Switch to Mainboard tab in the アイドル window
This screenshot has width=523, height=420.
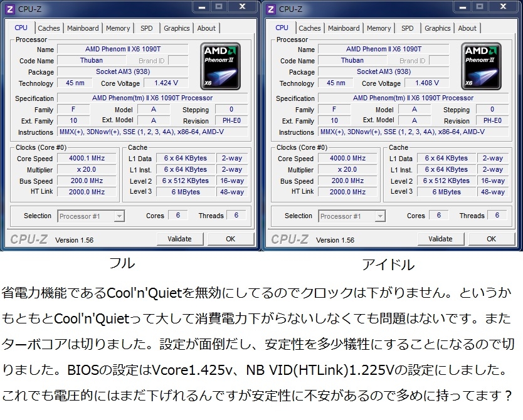point(344,28)
